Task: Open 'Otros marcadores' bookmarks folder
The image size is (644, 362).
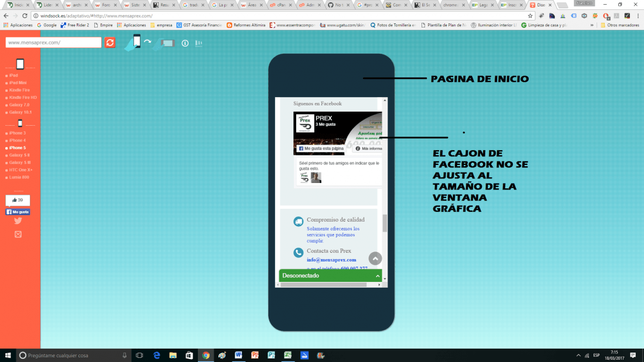Action: coord(620,25)
